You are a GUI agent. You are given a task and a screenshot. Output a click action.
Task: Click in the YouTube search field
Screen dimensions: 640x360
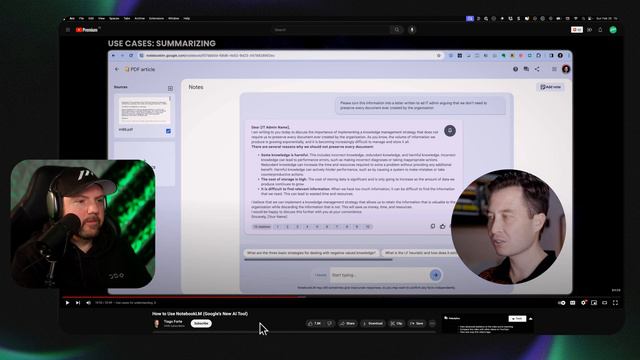[331, 30]
